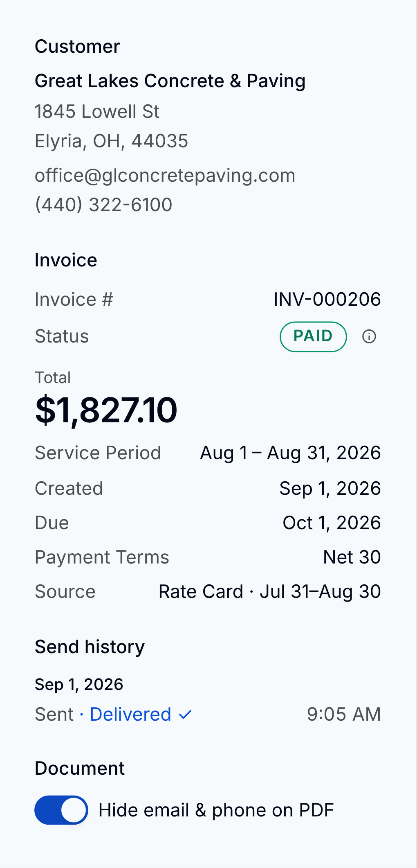
Task: Select the invoice number INV-000206
Action: tap(327, 299)
